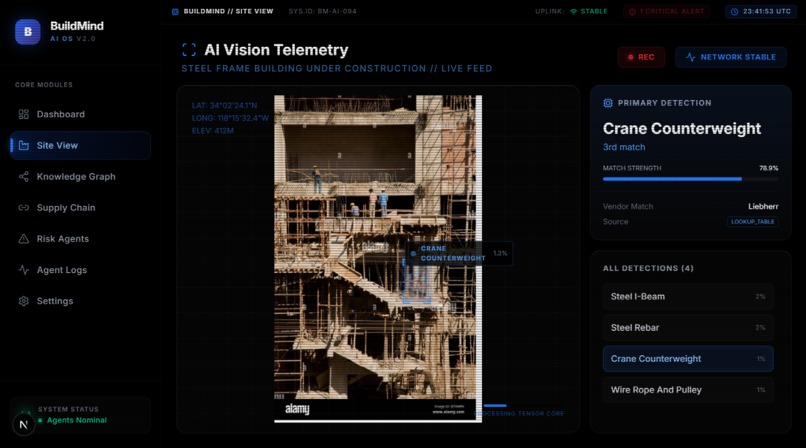The width and height of the screenshot is (806, 448).
Task: Click the processing tensor core progress bar
Action: tap(495, 406)
